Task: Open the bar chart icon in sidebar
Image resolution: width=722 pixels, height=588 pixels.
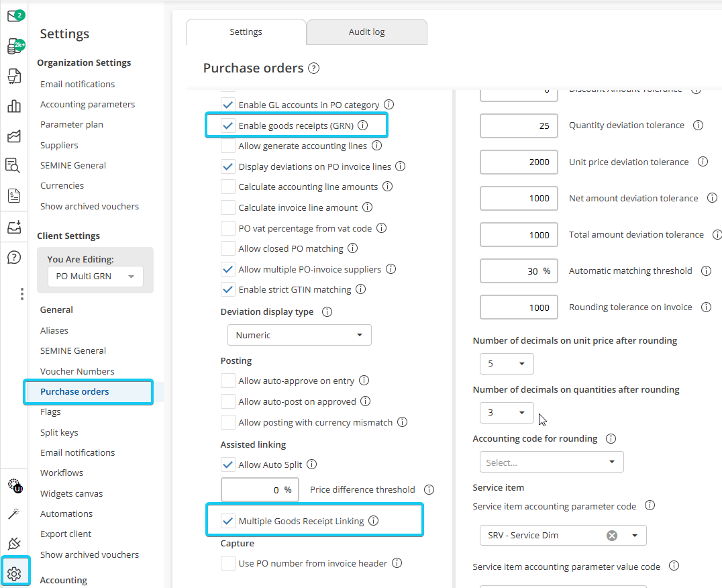Action: click(x=14, y=106)
